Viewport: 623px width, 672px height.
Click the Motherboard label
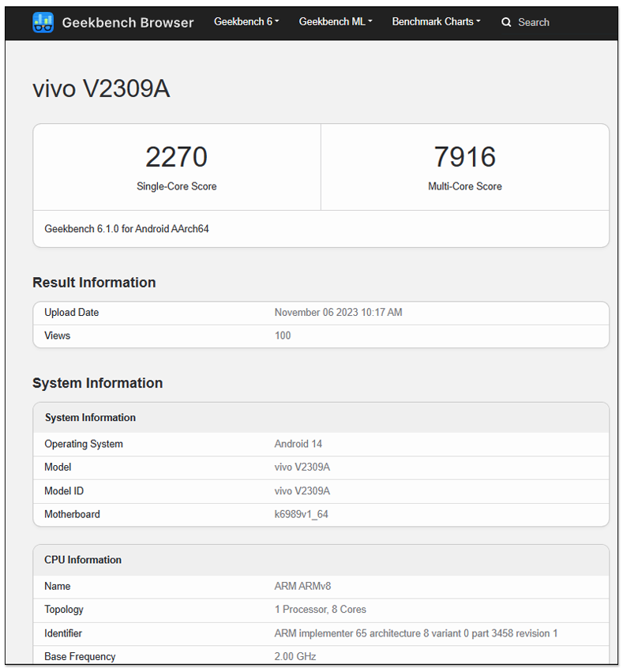(x=72, y=514)
